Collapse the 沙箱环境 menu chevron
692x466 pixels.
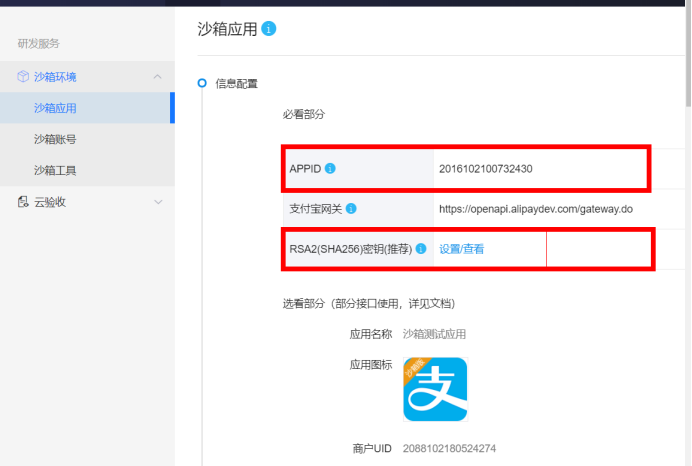click(x=158, y=76)
